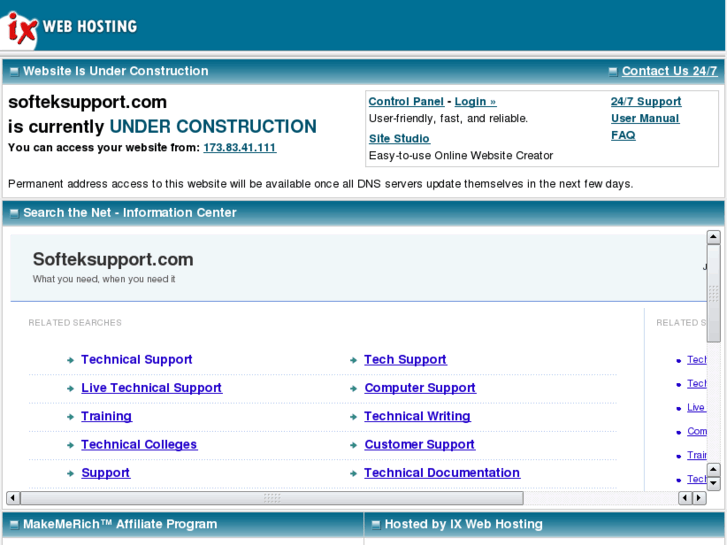Click the vertical scrollbar thumb
Viewport: 727px width, 545px height.
pos(713,293)
